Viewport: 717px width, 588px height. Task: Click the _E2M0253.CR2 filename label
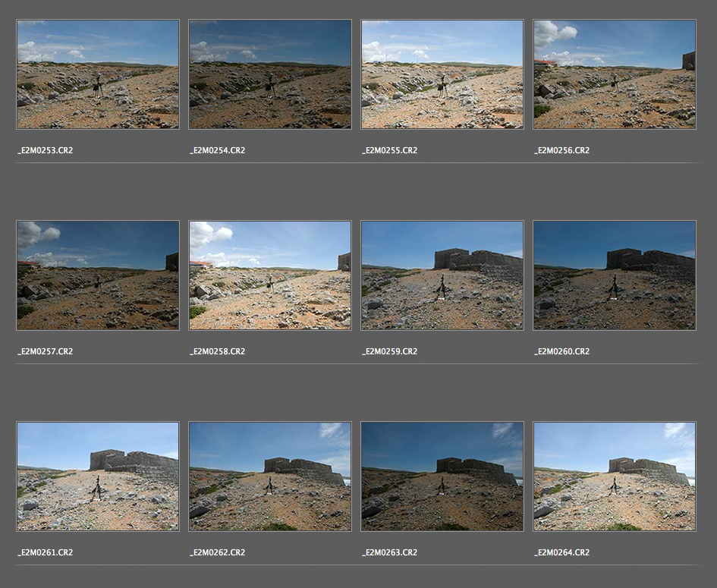[46, 150]
